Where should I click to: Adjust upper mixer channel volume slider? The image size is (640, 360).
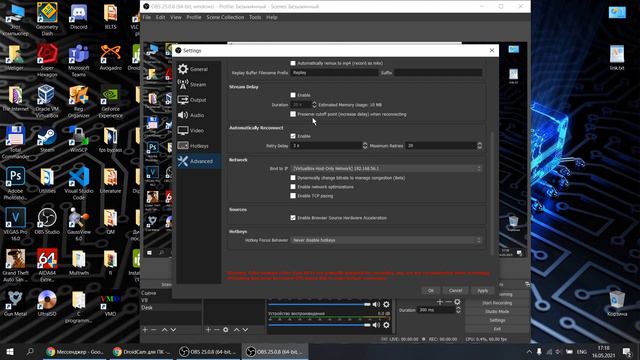pyautogui.click(x=319, y=304)
